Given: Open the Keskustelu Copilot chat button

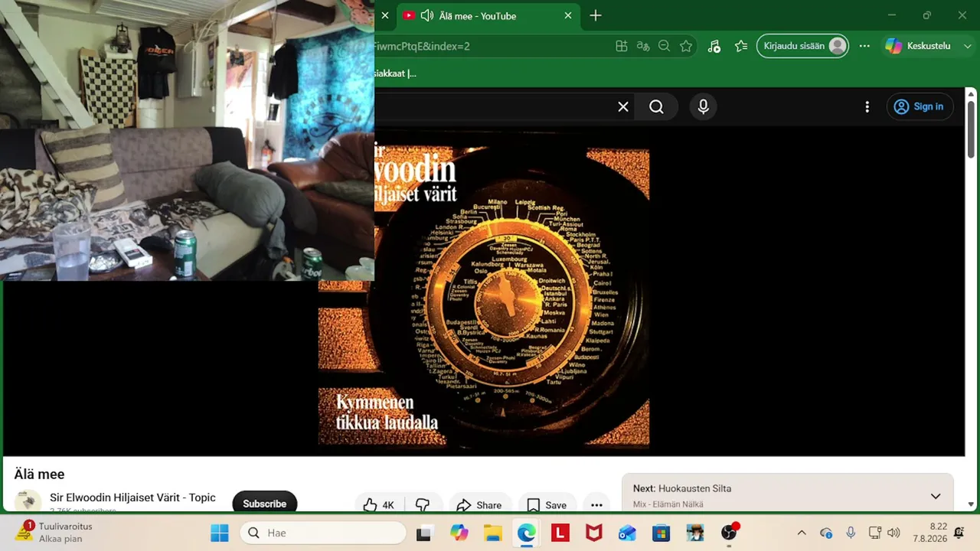Looking at the screenshot, I should coord(918,46).
